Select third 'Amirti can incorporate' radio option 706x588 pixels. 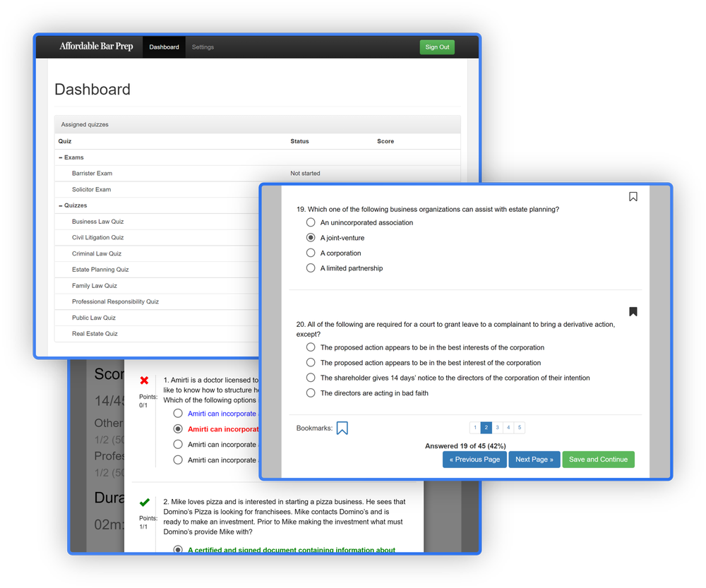pyautogui.click(x=178, y=445)
